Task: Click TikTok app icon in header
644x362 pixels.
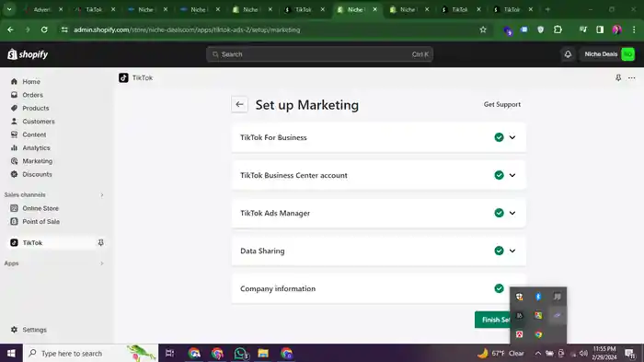Action: click(x=123, y=77)
